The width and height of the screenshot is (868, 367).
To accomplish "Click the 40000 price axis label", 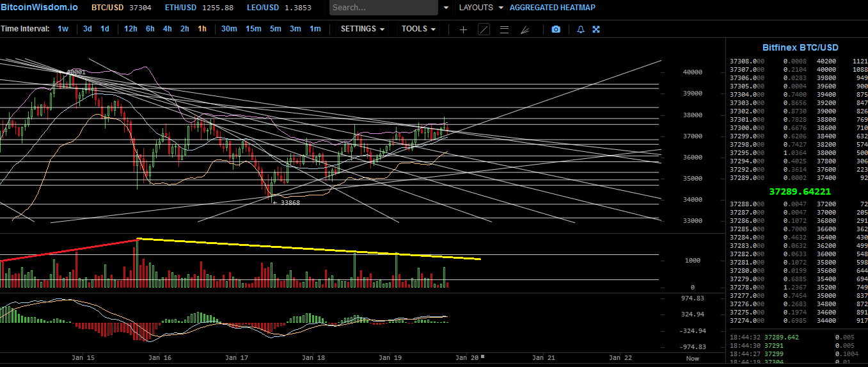I will click(693, 72).
